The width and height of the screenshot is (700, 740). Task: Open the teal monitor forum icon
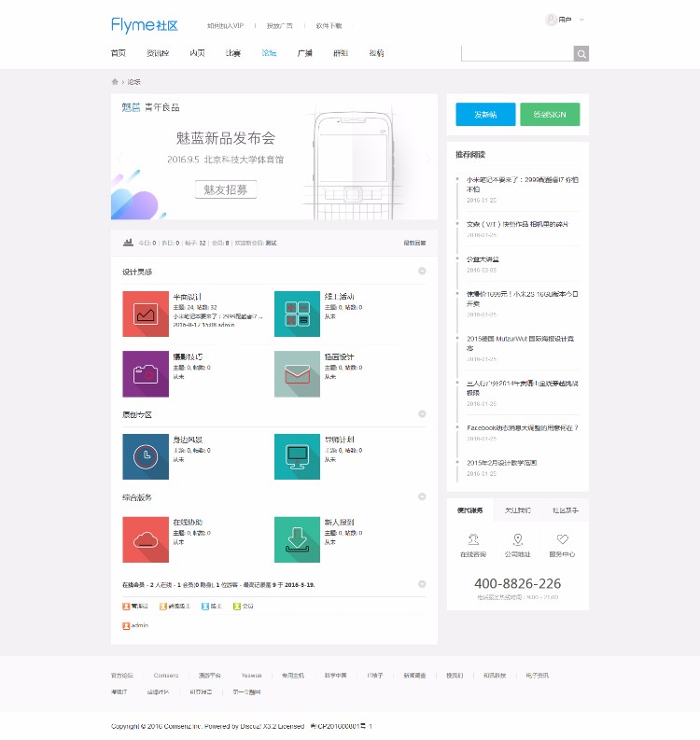click(x=298, y=457)
